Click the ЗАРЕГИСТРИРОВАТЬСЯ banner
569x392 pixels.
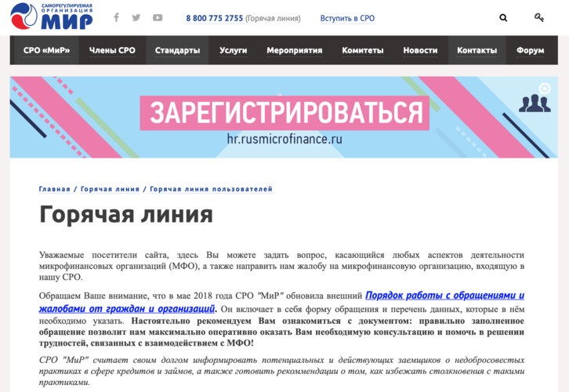click(285, 114)
